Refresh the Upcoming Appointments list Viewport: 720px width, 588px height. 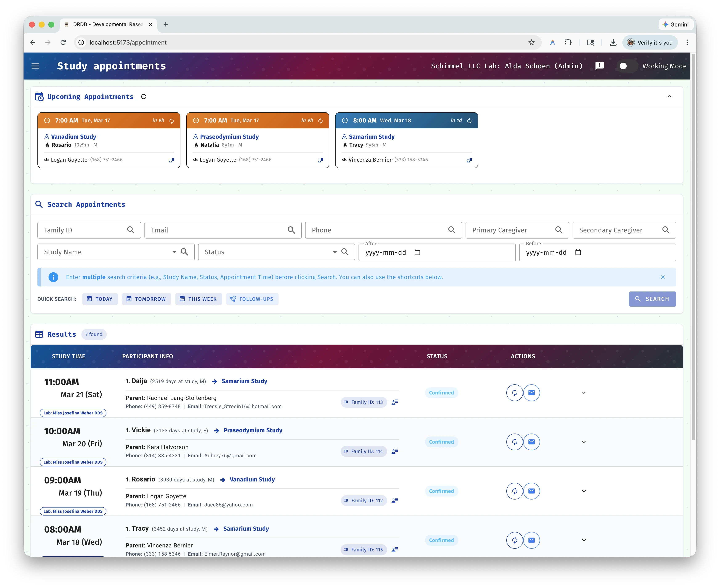[144, 96]
